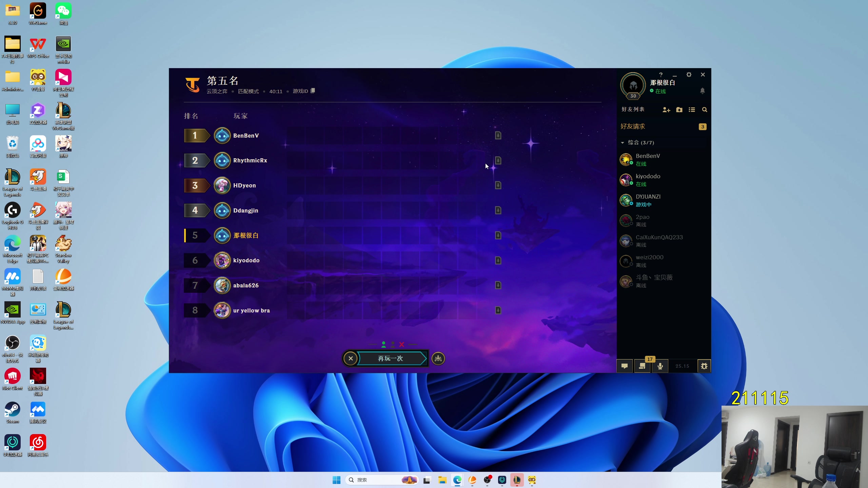
Task: Select offline friend 斗鱼丶宝贝薇
Action: click(664, 281)
